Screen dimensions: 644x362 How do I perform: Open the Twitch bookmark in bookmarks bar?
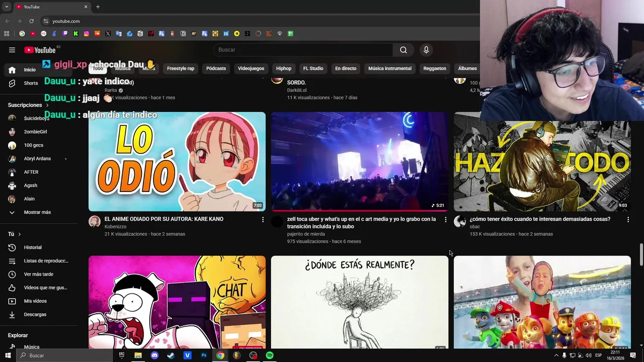pyautogui.click(x=65, y=34)
